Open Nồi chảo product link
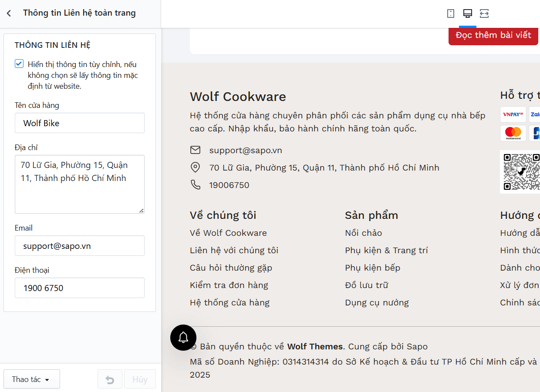 tap(364, 233)
